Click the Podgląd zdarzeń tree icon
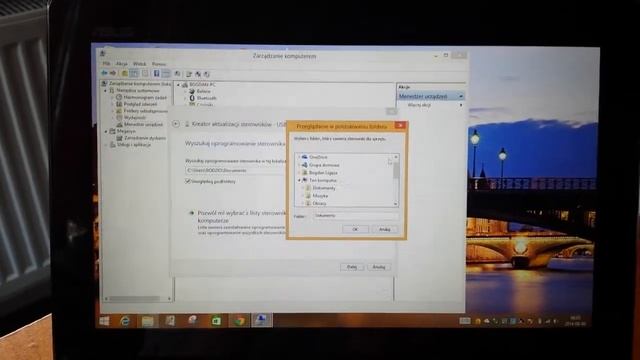 (x=119, y=104)
